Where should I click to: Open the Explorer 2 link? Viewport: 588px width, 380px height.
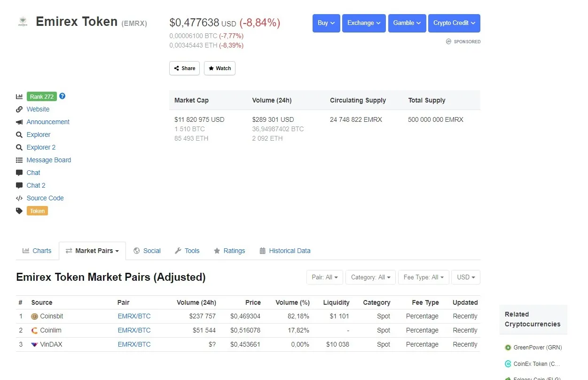click(x=41, y=147)
